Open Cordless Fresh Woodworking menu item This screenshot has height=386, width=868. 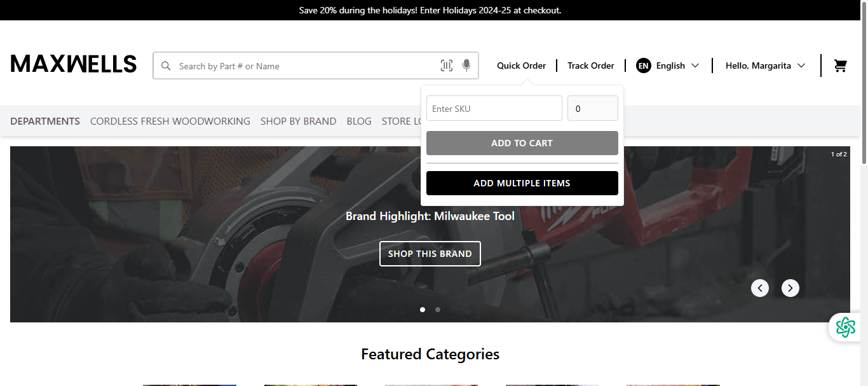170,121
